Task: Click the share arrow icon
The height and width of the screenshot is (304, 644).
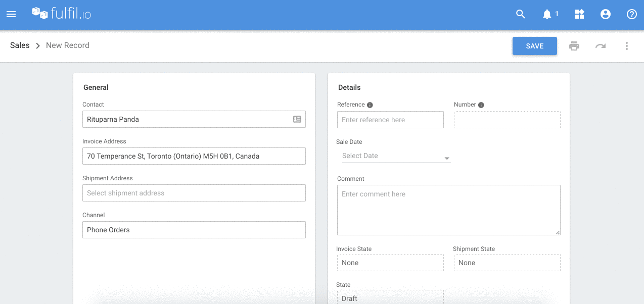Action: [601, 46]
